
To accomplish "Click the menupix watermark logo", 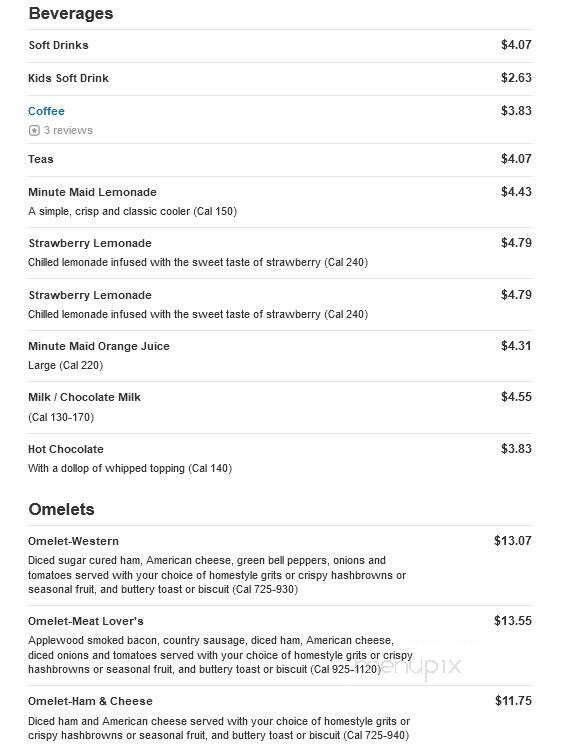I will tap(416, 665).
